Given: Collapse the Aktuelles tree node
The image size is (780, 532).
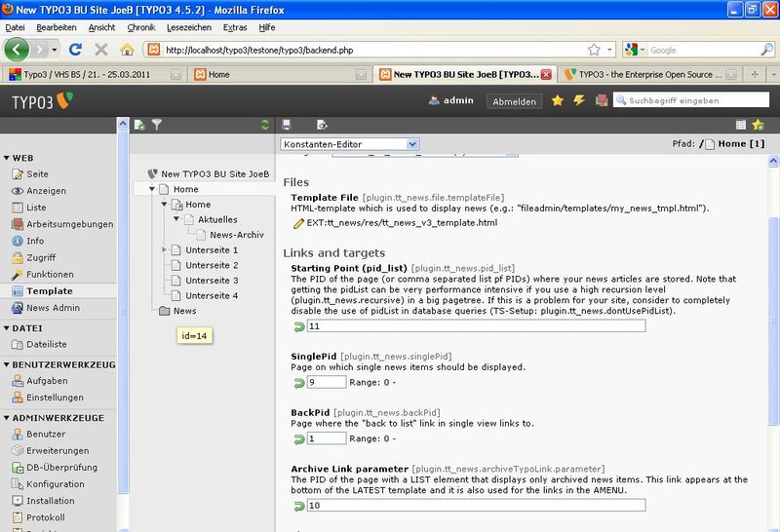Looking at the screenshot, I should [x=176, y=219].
